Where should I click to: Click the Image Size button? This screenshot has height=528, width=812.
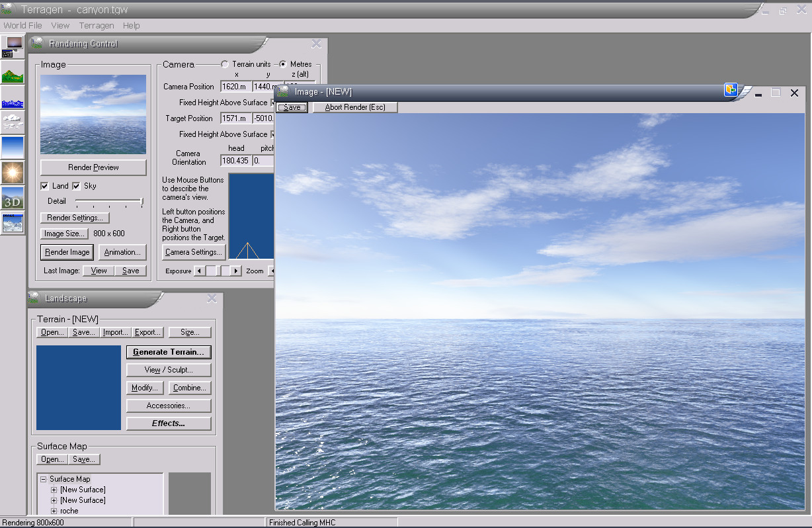tap(64, 234)
